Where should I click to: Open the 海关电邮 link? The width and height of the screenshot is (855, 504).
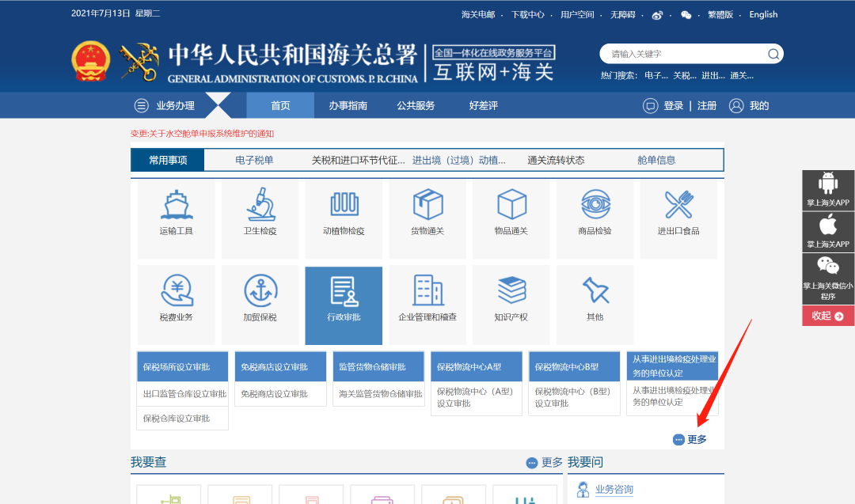477,15
